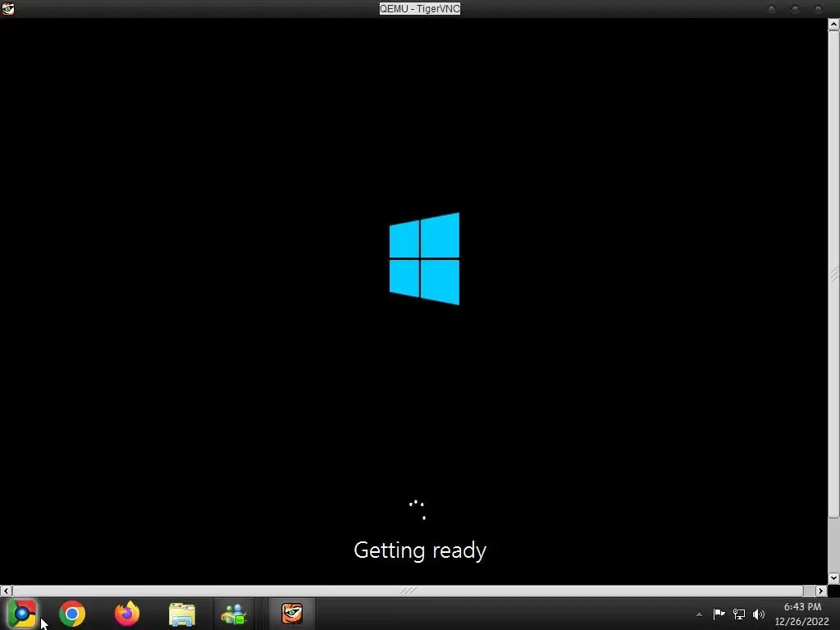Maximize the TigerVNC window

tap(795, 9)
